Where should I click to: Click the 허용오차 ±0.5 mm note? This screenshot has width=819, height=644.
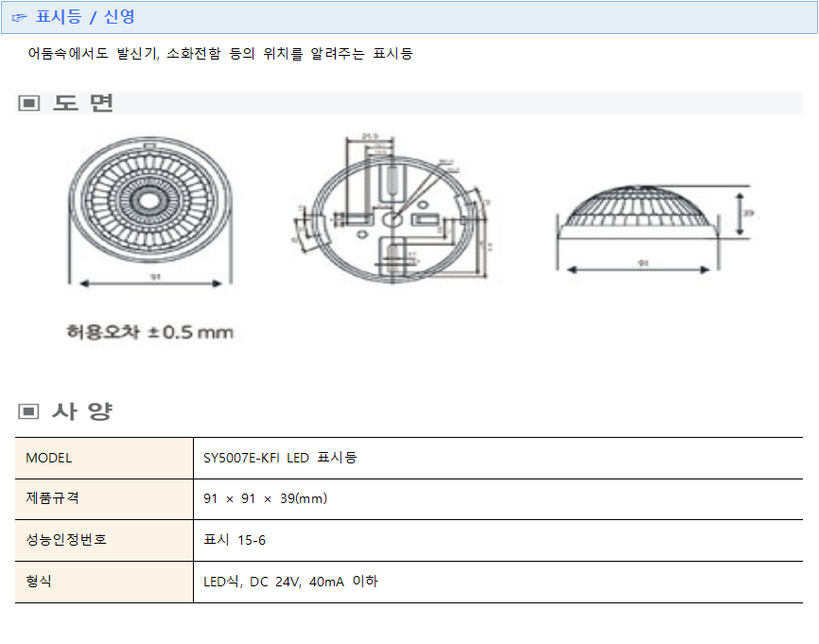149,332
